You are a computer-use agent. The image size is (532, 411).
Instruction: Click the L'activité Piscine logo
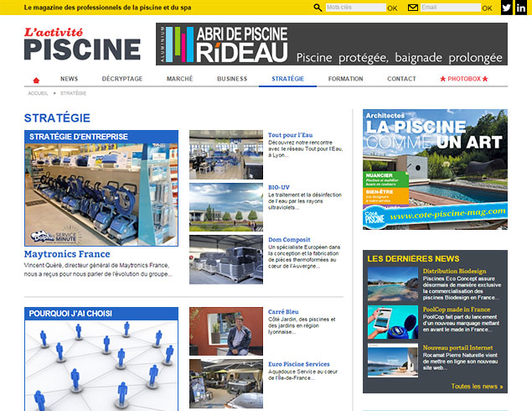pyautogui.click(x=82, y=44)
